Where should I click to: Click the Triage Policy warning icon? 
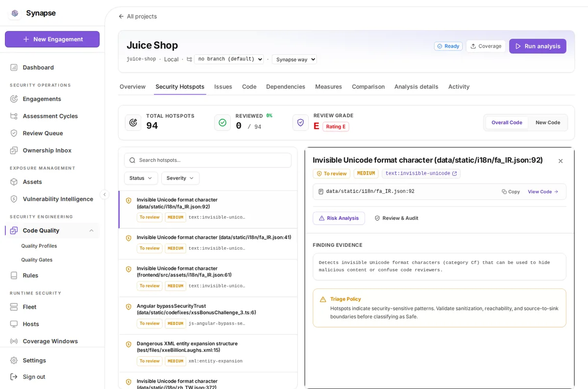323,299
